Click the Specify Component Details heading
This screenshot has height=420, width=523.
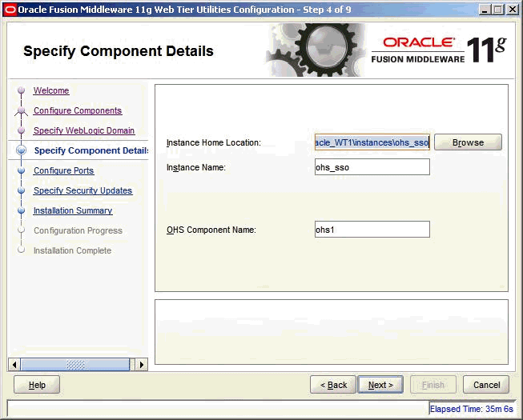click(x=119, y=51)
